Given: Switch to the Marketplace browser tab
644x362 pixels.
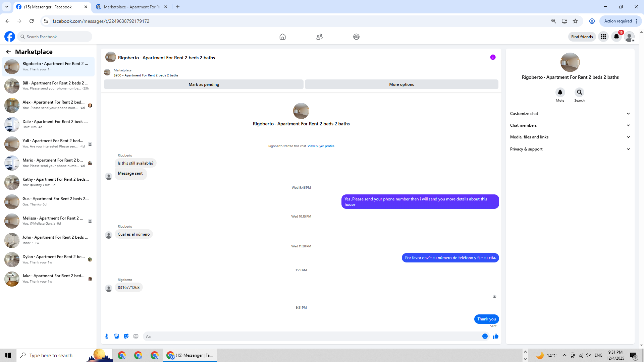Looking at the screenshot, I should click(131, 7).
